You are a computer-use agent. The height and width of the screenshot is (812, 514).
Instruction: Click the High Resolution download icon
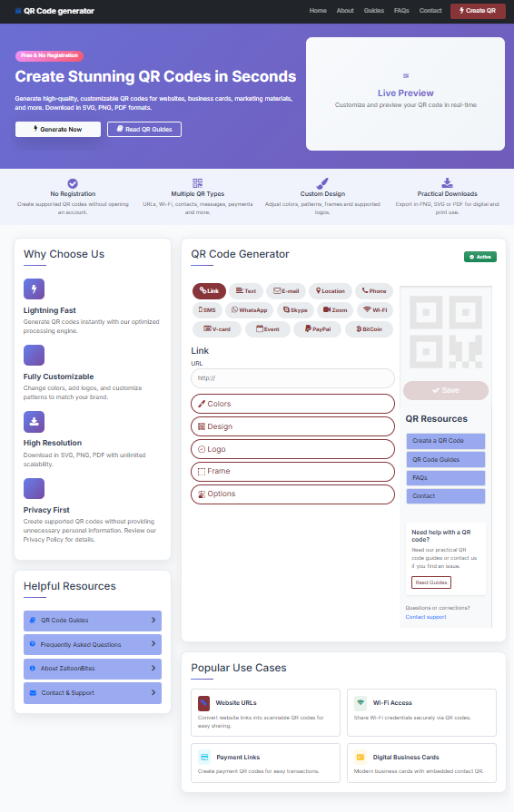34,422
